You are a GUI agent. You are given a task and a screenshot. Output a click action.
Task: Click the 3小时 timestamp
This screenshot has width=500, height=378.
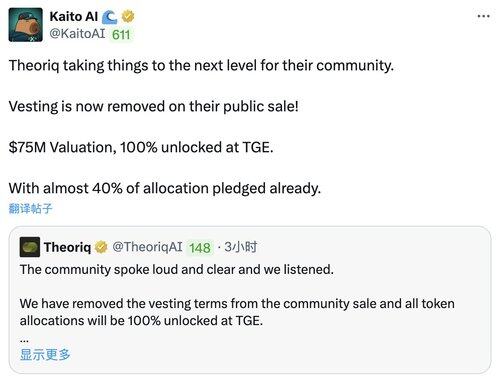tap(240, 247)
